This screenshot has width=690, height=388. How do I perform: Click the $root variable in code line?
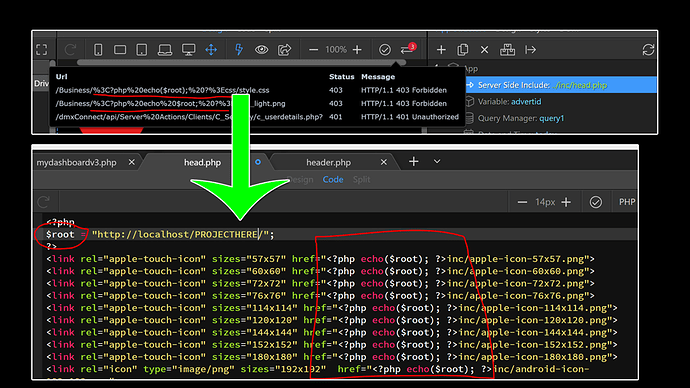[x=60, y=234]
